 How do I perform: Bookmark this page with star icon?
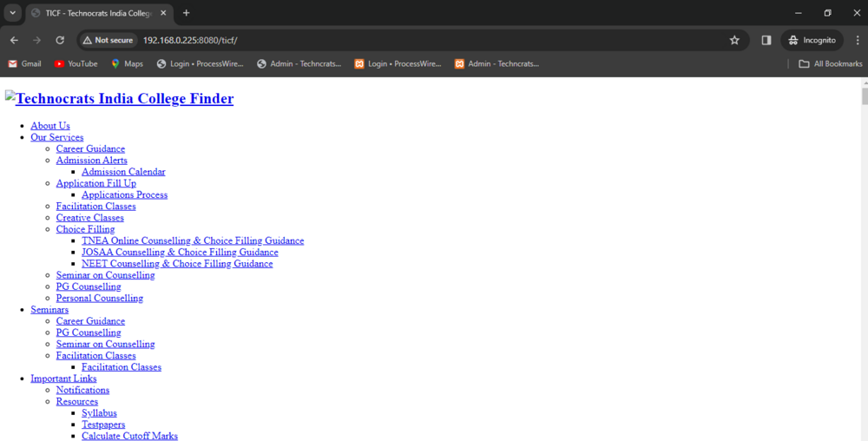[x=734, y=40]
